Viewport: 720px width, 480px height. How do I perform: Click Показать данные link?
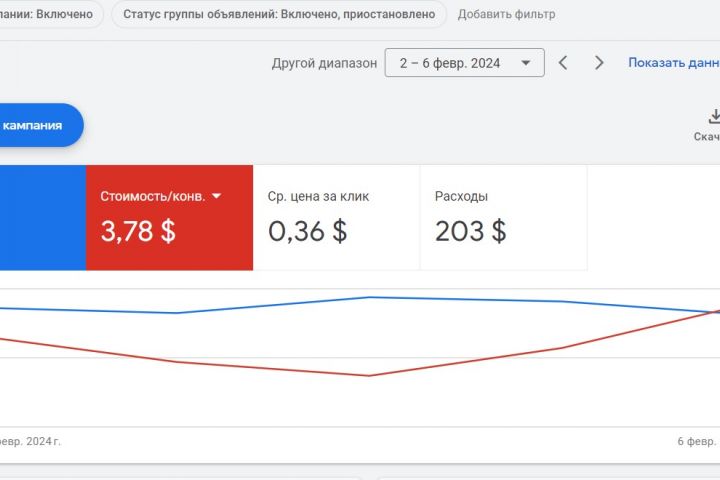click(674, 62)
